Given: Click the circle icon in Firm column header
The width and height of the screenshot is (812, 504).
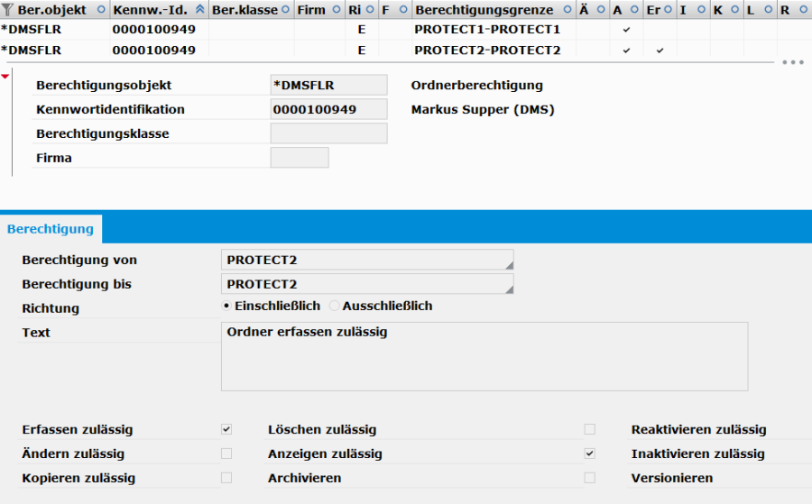Looking at the screenshot, I should (337, 10).
